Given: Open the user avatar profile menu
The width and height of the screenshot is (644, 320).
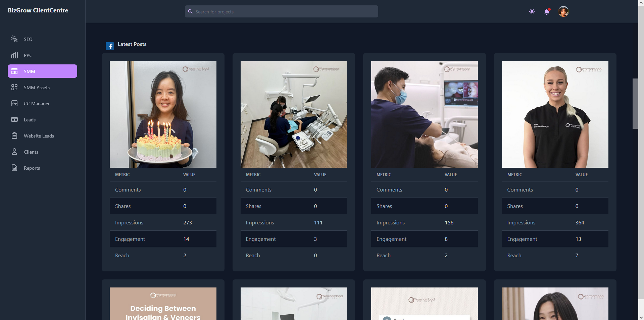Looking at the screenshot, I should [563, 11].
